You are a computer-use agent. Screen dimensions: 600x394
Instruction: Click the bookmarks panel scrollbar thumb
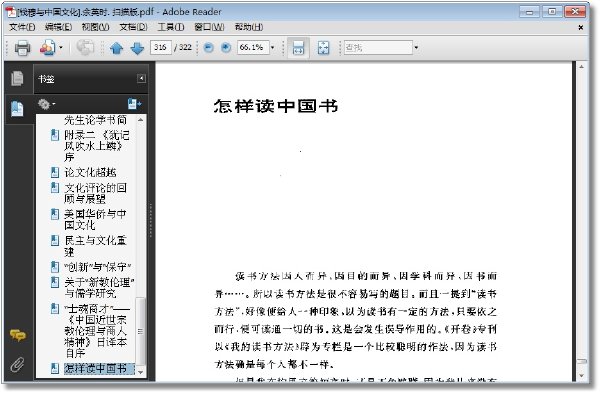point(140,331)
